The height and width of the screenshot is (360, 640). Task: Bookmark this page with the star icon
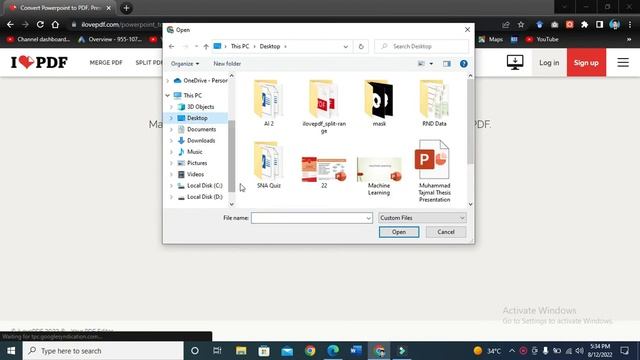click(x=521, y=24)
